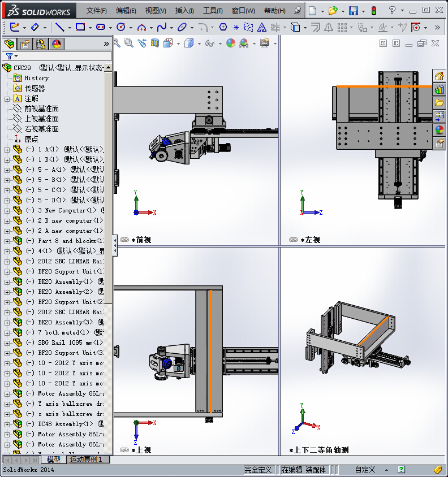Open the File Explorer task pane

(x=439, y=103)
